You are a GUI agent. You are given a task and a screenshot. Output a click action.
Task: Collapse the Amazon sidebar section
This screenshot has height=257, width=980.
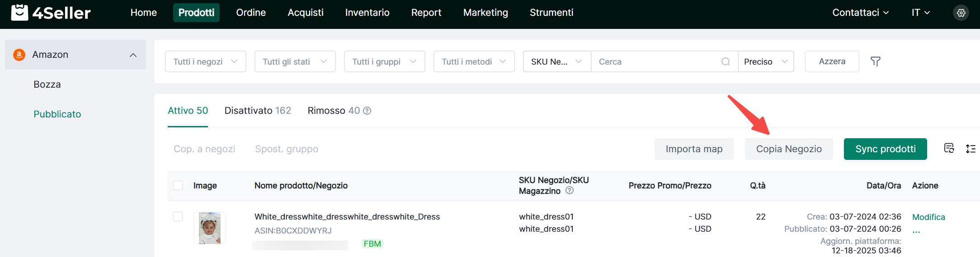(133, 55)
